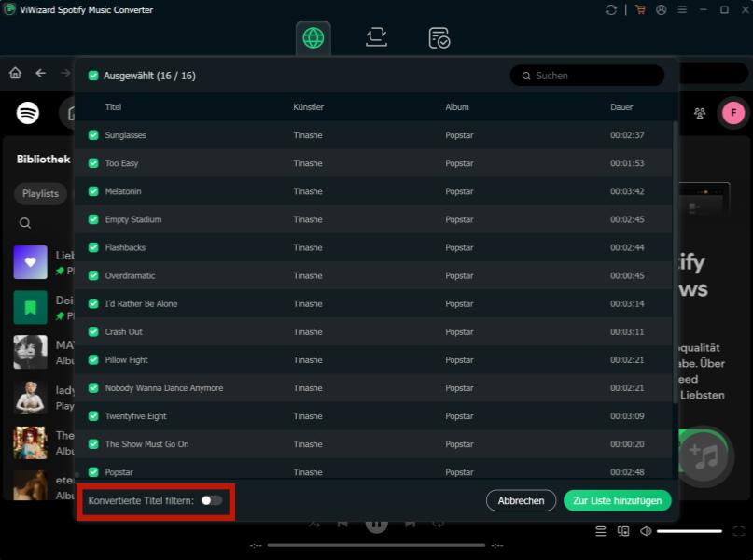This screenshot has width=753, height=560.
Task: Click the Twentyfive Eight track title
Action: [136, 416]
